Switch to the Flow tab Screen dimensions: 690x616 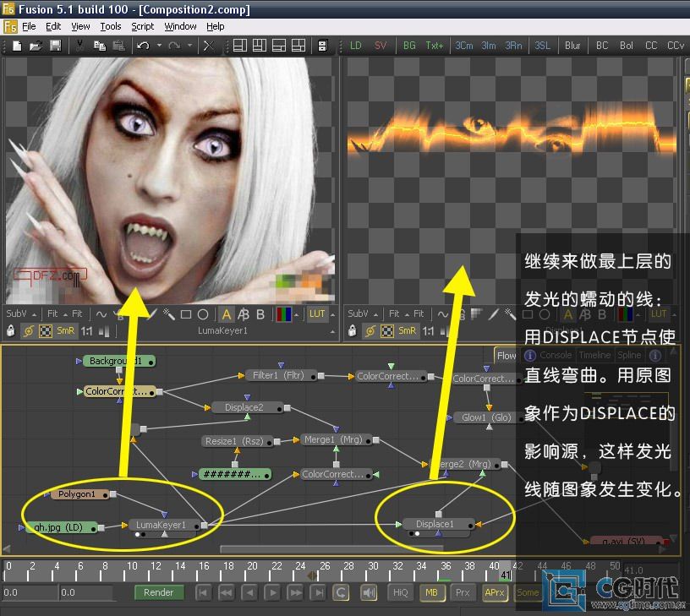coord(506,355)
